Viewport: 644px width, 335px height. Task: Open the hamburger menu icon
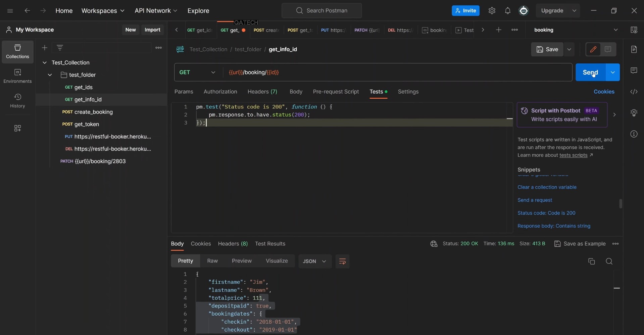[x=10, y=11]
